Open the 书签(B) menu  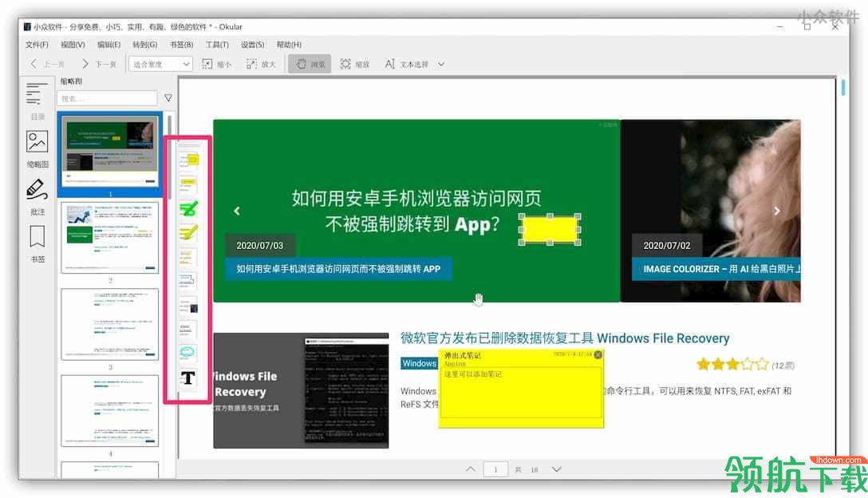[x=181, y=45]
